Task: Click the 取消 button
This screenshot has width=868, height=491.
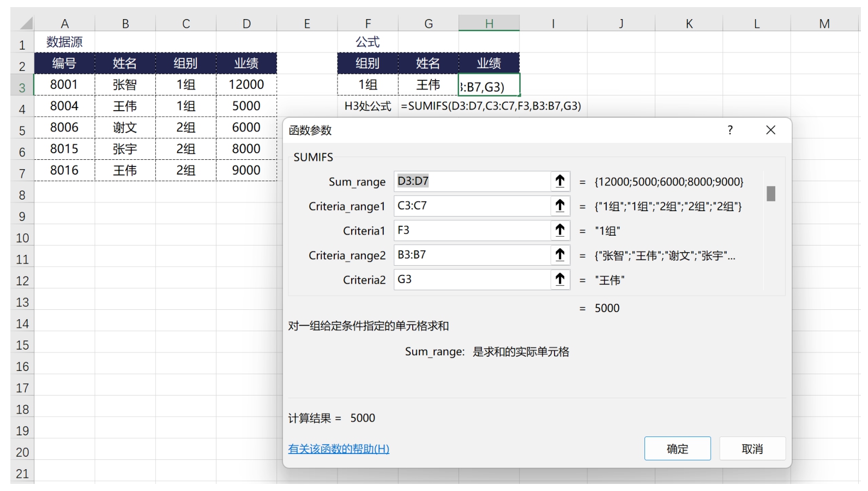Action: tap(752, 448)
